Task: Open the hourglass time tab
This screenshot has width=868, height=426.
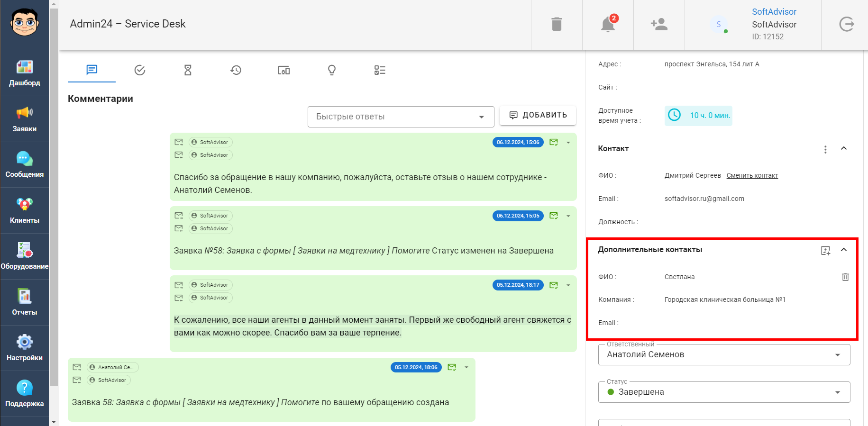Action: [x=188, y=70]
